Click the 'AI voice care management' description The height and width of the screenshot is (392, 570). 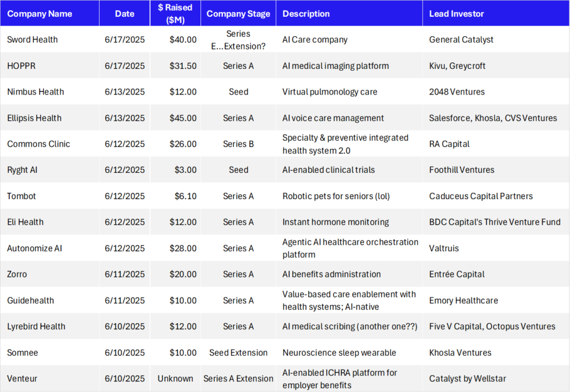point(333,118)
